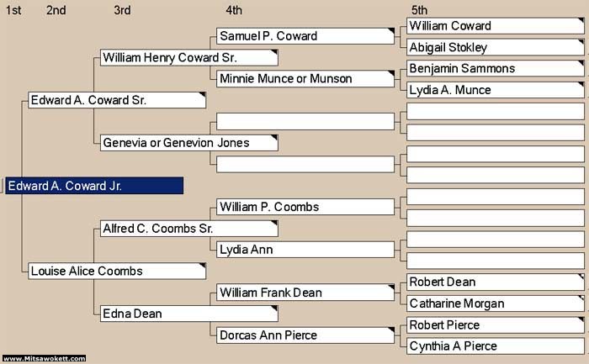Select Dorcas Ann Pierce
Image resolution: width=589 pixels, height=364 pixels.
pyautogui.click(x=305, y=335)
